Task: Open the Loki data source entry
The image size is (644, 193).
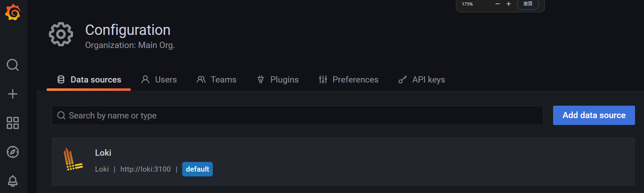Action: pos(103,153)
